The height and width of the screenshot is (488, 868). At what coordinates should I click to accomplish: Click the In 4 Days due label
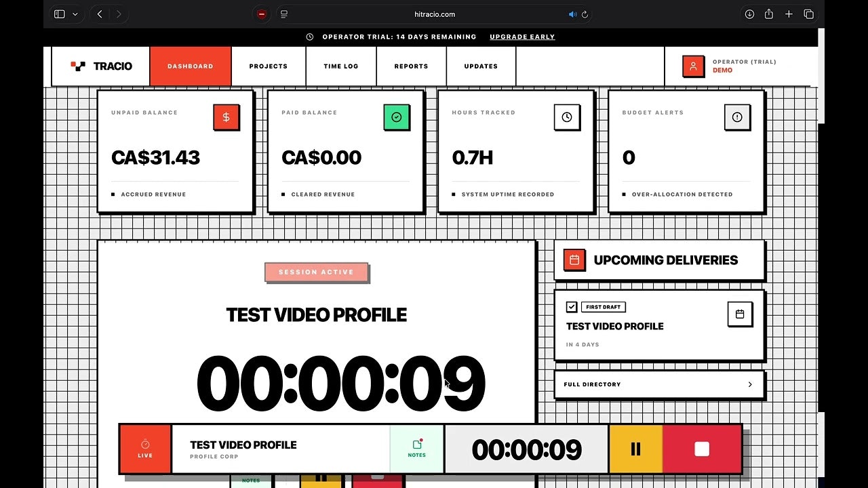click(x=583, y=345)
